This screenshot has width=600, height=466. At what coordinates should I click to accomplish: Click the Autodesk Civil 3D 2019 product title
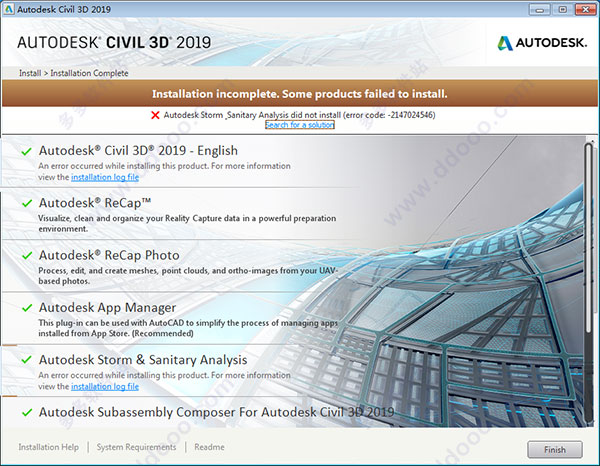click(x=114, y=42)
